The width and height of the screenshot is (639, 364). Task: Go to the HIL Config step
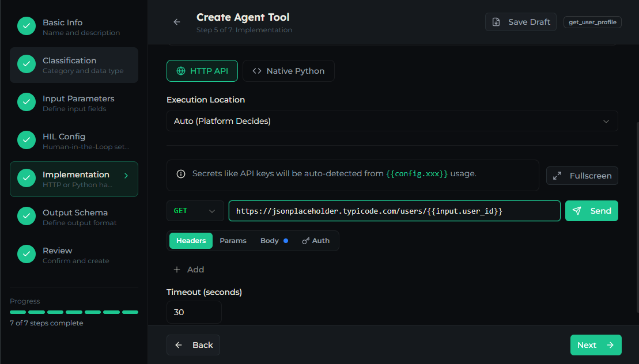pyautogui.click(x=74, y=141)
